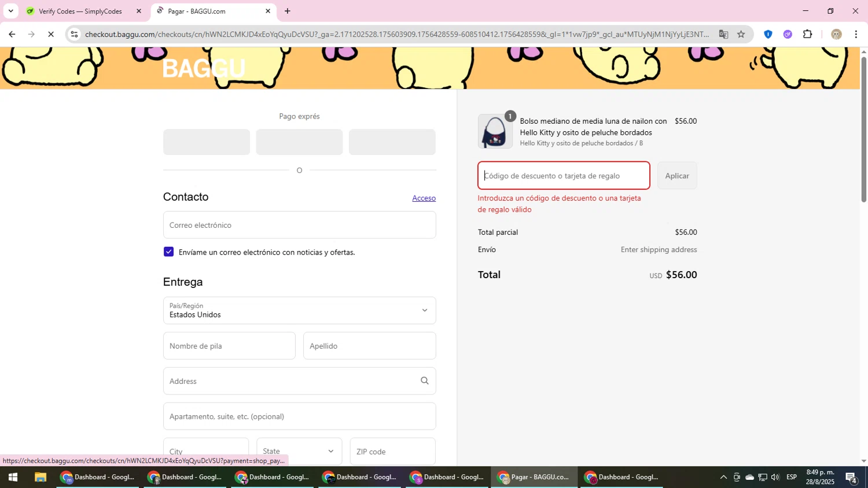Click the address bar URL

396,34
